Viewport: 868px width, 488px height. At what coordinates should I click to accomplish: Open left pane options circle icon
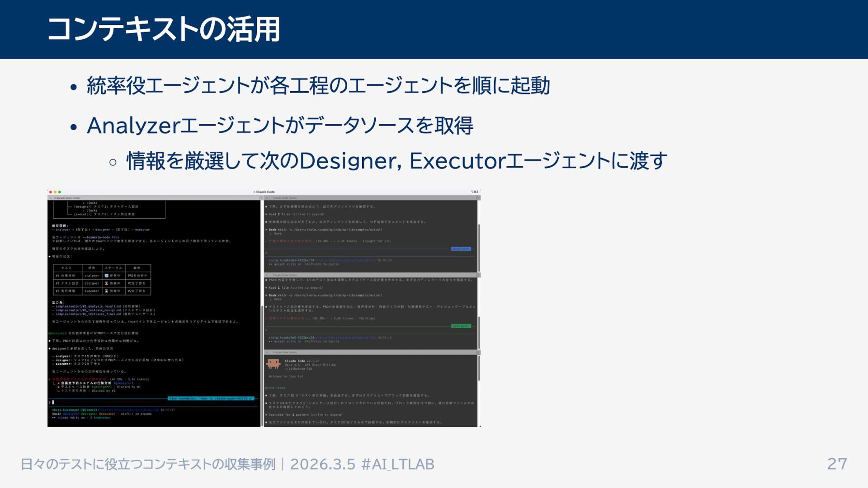[261, 198]
